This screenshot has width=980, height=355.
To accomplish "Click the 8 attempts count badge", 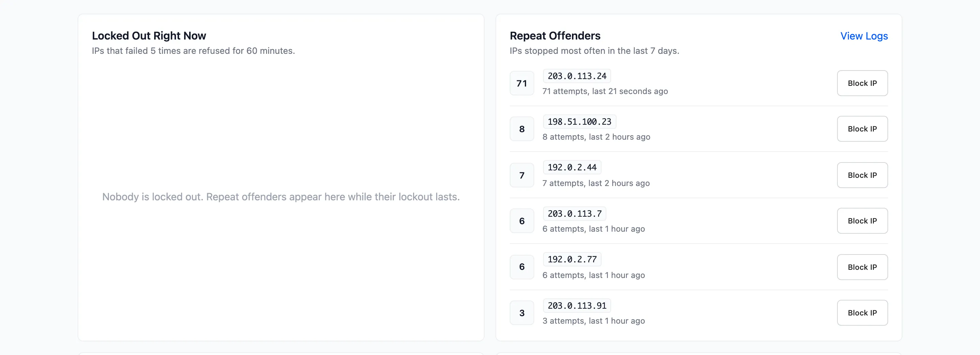I will (522, 129).
